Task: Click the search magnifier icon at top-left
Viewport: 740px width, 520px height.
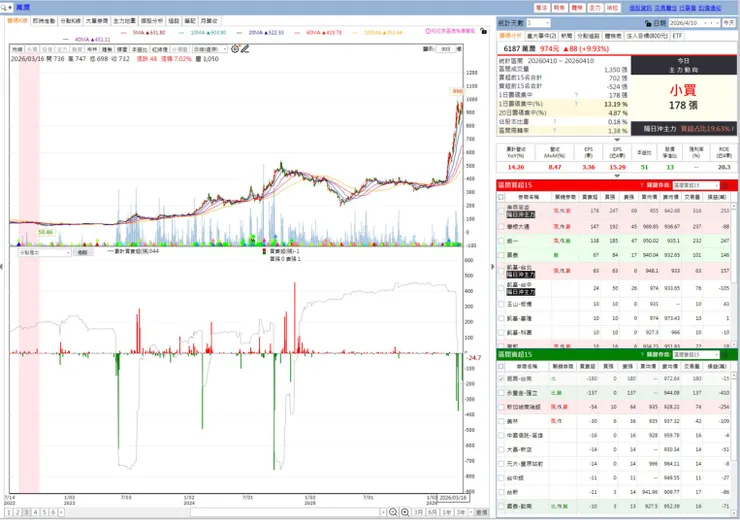Action: (x=4, y=8)
